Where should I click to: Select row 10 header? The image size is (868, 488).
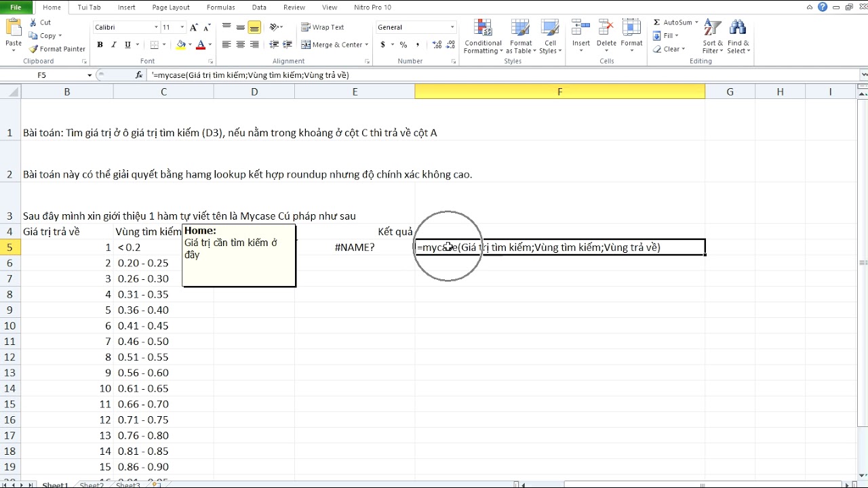(x=10, y=325)
